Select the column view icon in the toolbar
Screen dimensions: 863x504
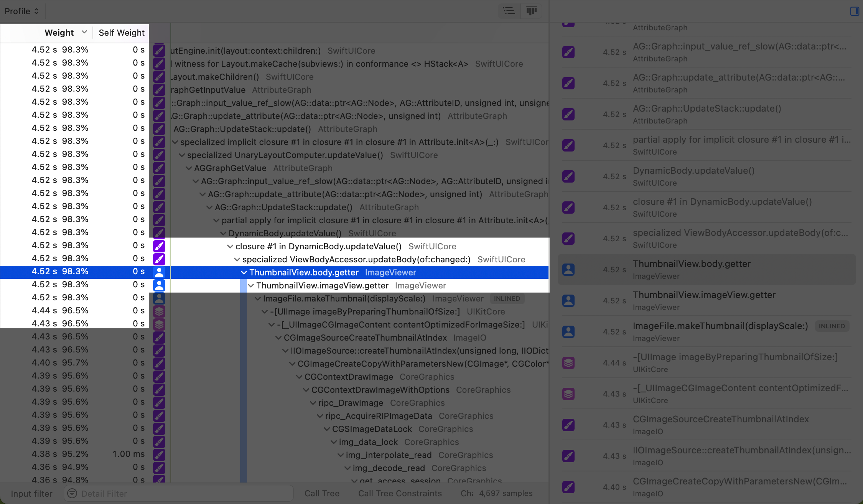531,11
